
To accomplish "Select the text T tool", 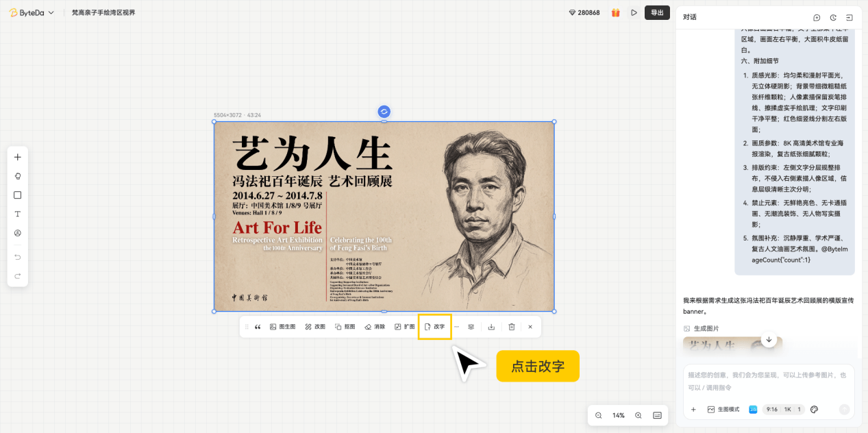I will (18, 214).
